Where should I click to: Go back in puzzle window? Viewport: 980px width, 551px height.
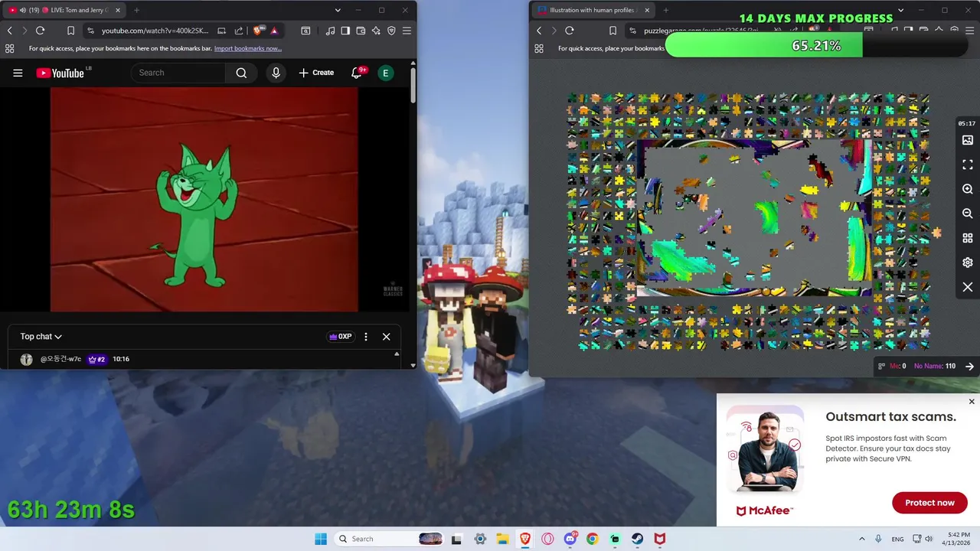(x=539, y=31)
